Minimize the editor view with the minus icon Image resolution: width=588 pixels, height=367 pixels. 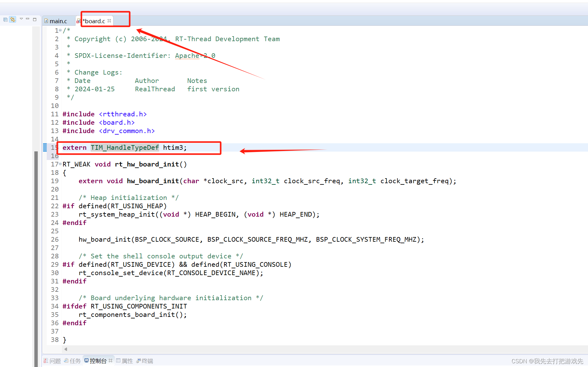click(28, 19)
